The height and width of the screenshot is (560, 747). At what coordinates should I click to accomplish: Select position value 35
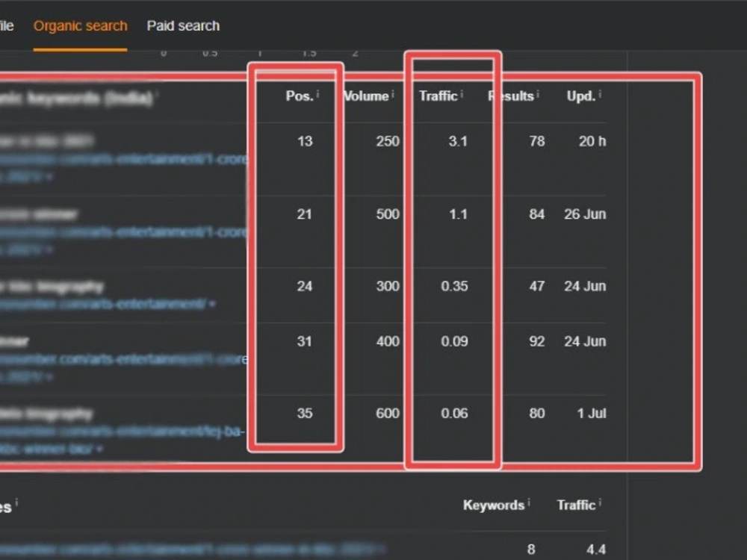pyautogui.click(x=305, y=414)
